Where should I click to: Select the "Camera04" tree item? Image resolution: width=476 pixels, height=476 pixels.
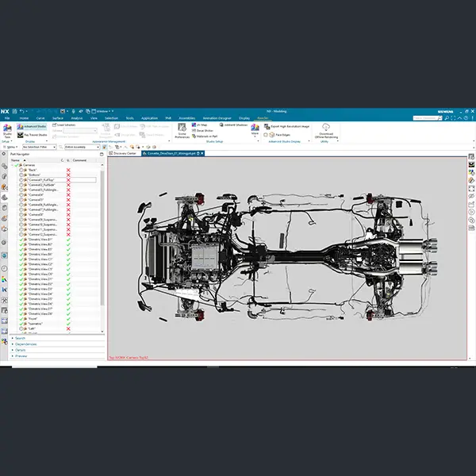pyautogui.click(x=36, y=194)
